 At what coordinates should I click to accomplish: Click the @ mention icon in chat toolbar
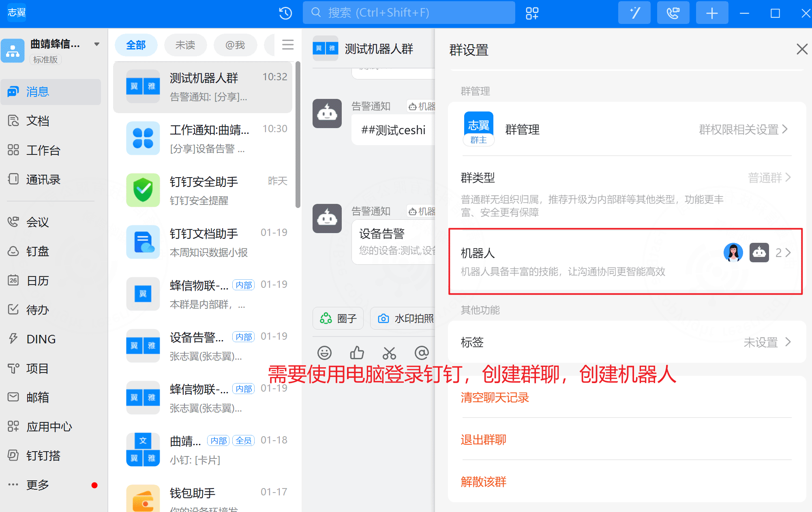[x=422, y=353]
